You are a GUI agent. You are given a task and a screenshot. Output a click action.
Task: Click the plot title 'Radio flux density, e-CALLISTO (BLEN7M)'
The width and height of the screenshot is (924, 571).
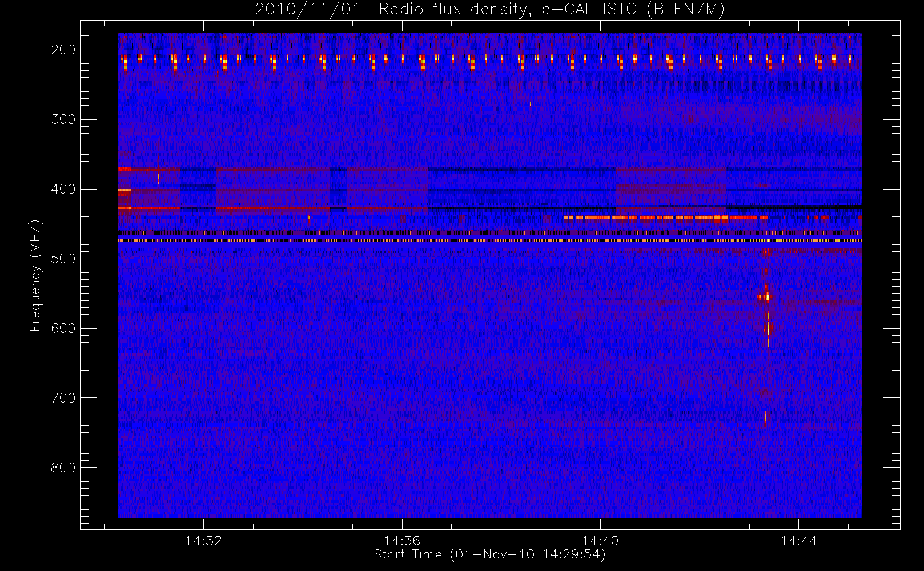[x=552, y=9]
